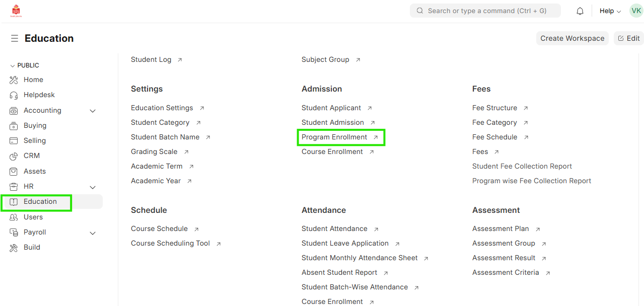Open the Help dropdown menu
The height and width of the screenshot is (306, 644).
(x=610, y=11)
